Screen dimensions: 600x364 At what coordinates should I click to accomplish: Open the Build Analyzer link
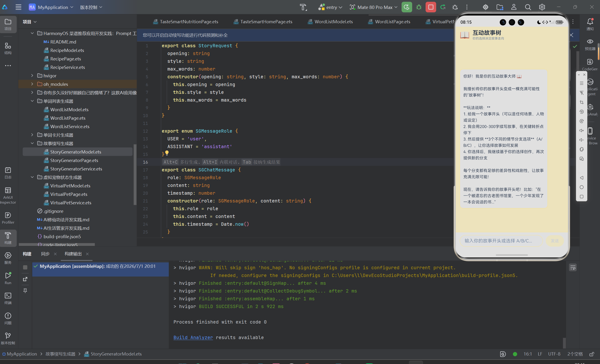tap(193, 337)
